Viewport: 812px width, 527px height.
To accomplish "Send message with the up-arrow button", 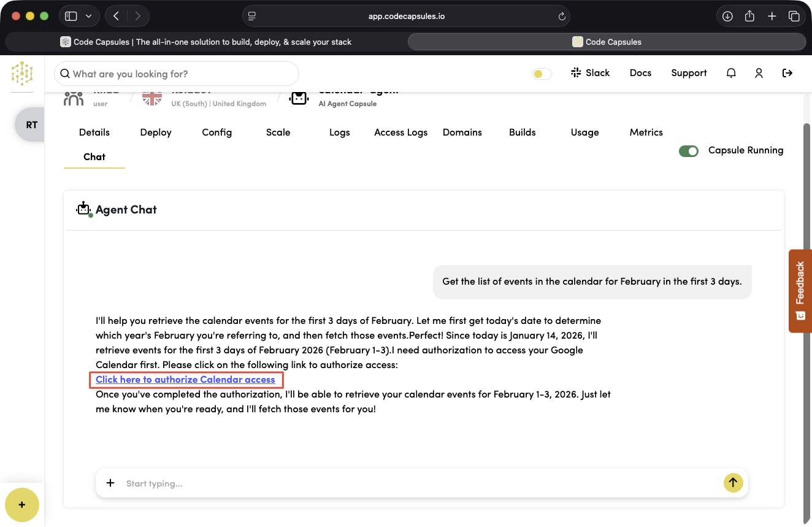I will coord(733,483).
